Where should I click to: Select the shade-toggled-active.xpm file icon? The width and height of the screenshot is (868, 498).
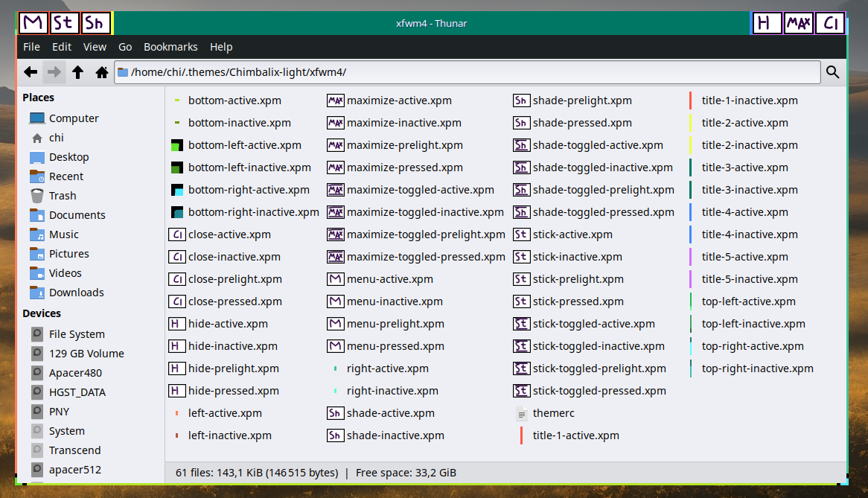(x=521, y=145)
